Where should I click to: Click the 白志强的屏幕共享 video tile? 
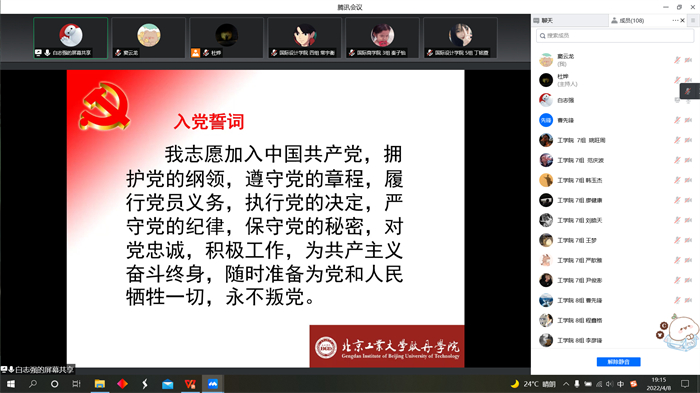point(71,38)
